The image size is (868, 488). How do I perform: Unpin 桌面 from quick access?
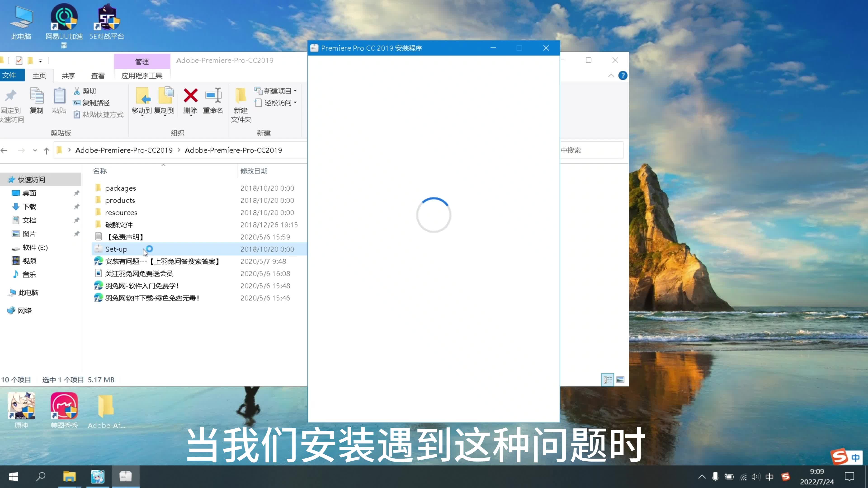(76, 193)
